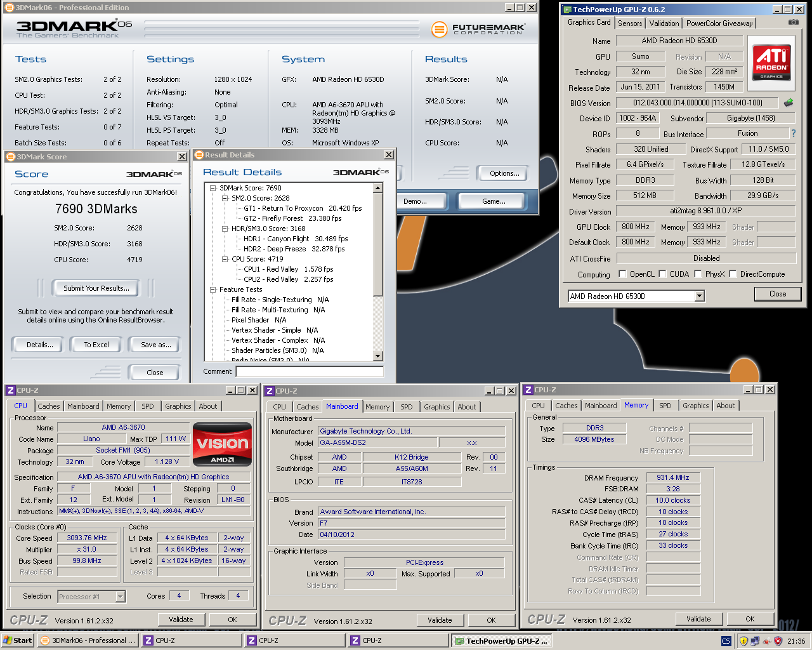Click the 3DMark06 title bar app icon

(x=10, y=8)
